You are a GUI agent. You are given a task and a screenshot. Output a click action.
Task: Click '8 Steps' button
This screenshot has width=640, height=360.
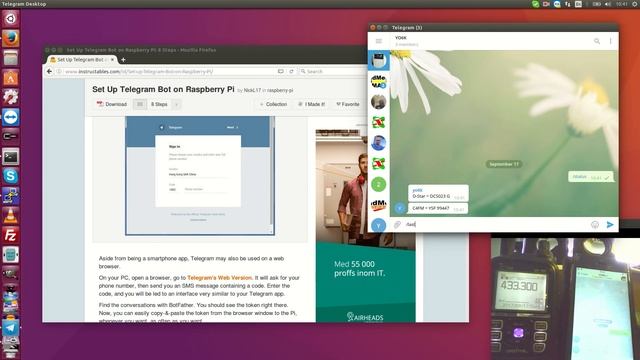tap(159, 104)
